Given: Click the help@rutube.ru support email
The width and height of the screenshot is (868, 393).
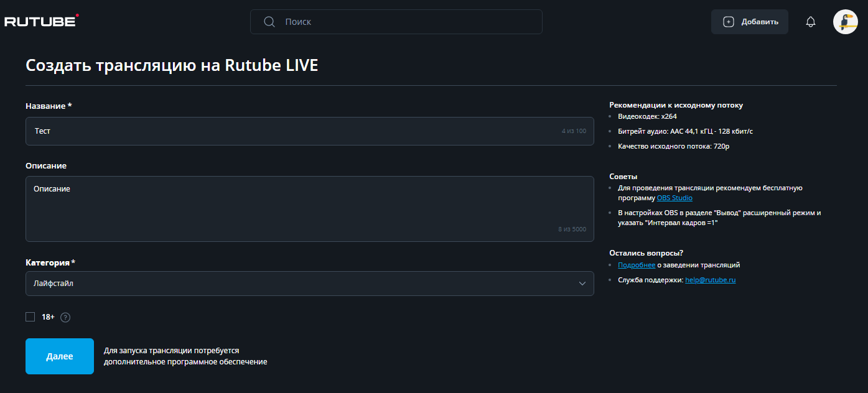Looking at the screenshot, I should click(x=710, y=280).
